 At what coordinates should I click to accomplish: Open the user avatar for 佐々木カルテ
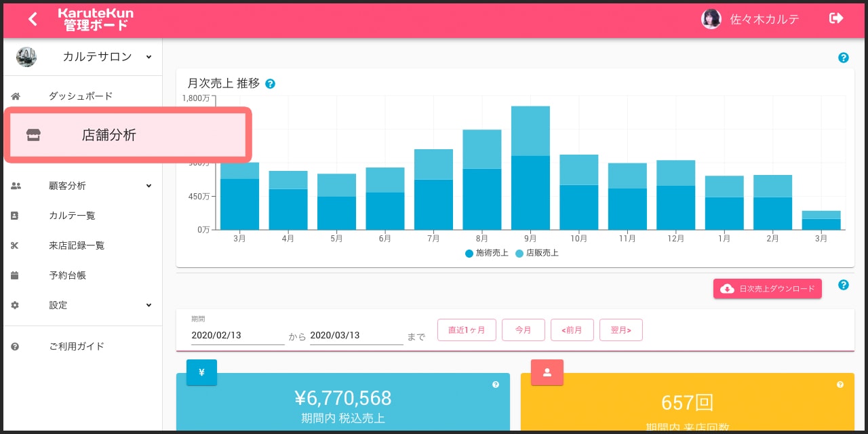[x=711, y=19]
